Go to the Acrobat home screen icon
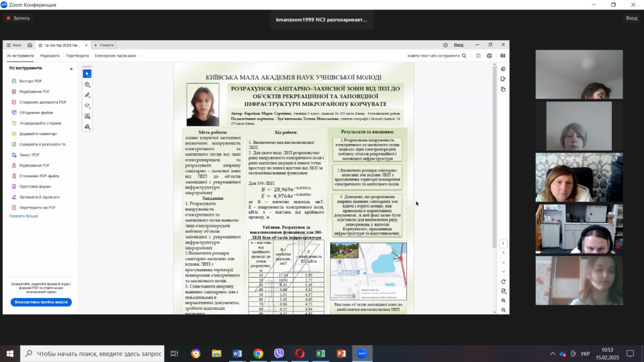This screenshot has height=362, width=644. 30,45
